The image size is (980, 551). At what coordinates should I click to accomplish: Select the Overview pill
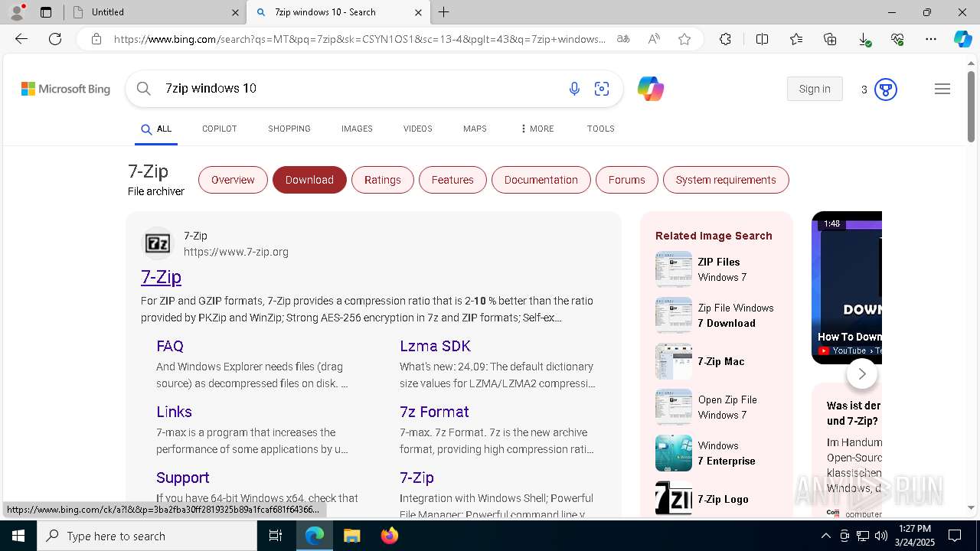(x=233, y=180)
